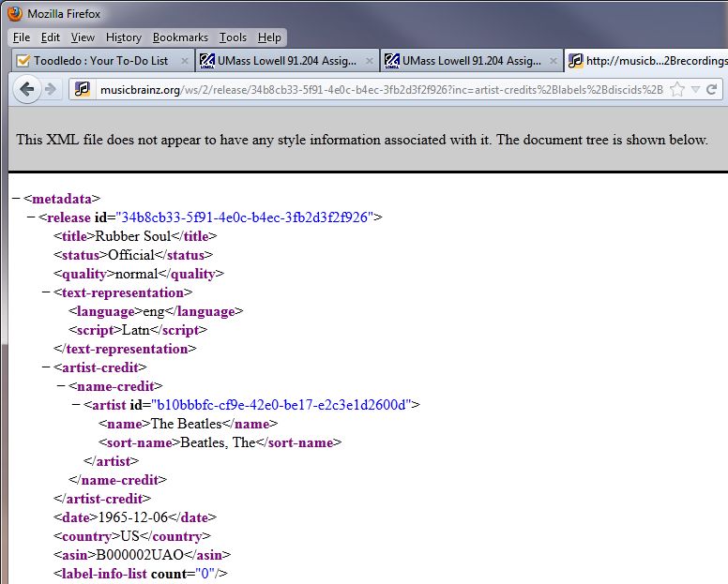Collapse the release node

coord(31,217)
